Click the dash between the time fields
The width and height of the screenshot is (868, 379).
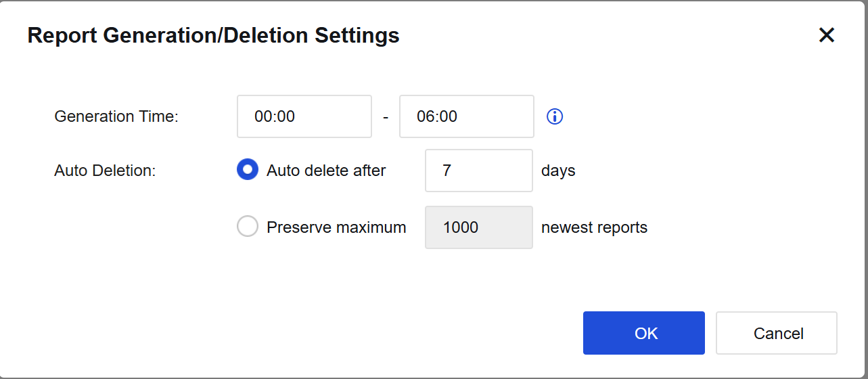pos(386,117)
